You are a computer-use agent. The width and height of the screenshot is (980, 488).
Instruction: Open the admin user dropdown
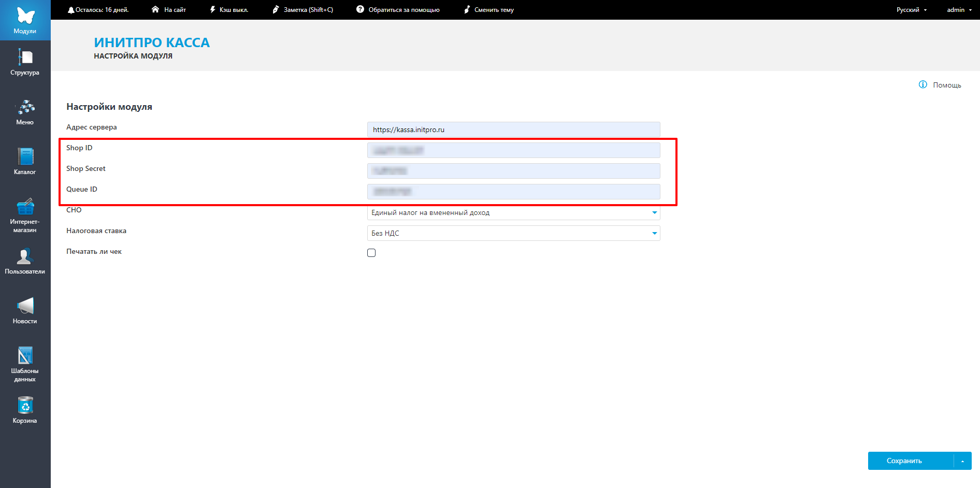click(x=959, y=10)
